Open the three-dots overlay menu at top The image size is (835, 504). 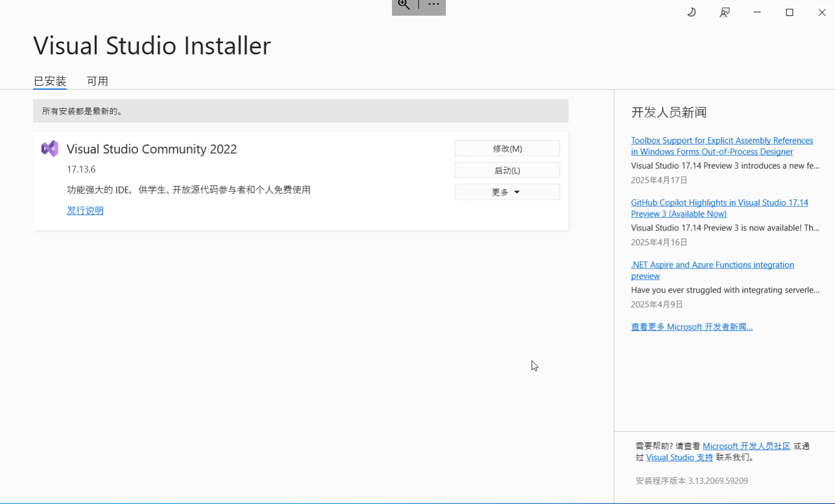pos(433,5)
